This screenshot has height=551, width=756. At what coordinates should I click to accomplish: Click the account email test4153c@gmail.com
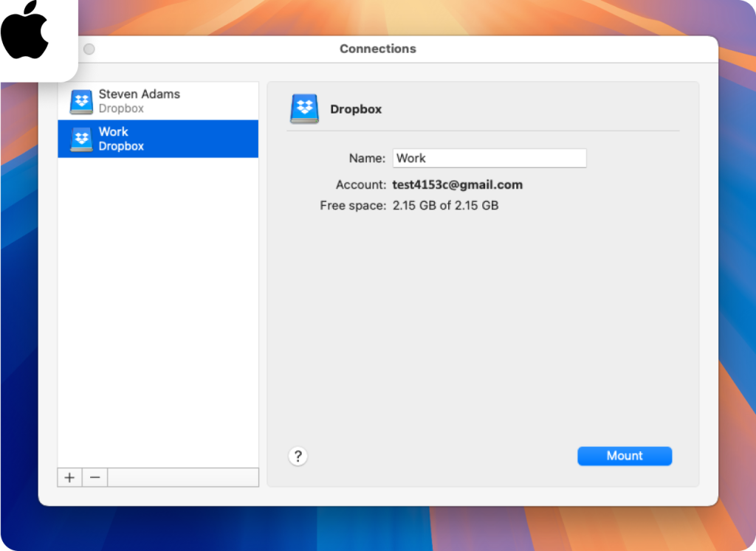(x=457, y=184)
